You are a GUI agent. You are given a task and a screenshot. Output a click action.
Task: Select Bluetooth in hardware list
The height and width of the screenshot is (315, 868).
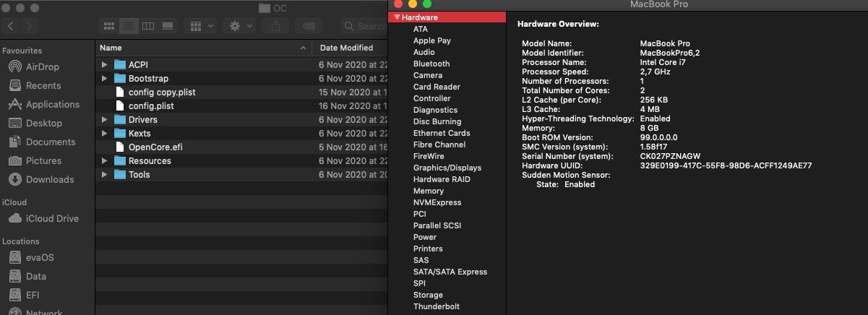tap(431, 64)
